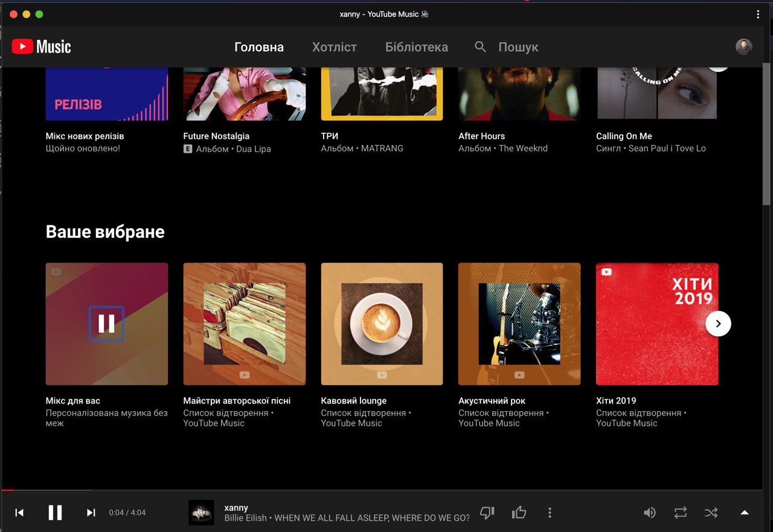Click the Calling On Me title link
Image resolution: width=773 pixels, height=532 pixels.
click(624, 136)
